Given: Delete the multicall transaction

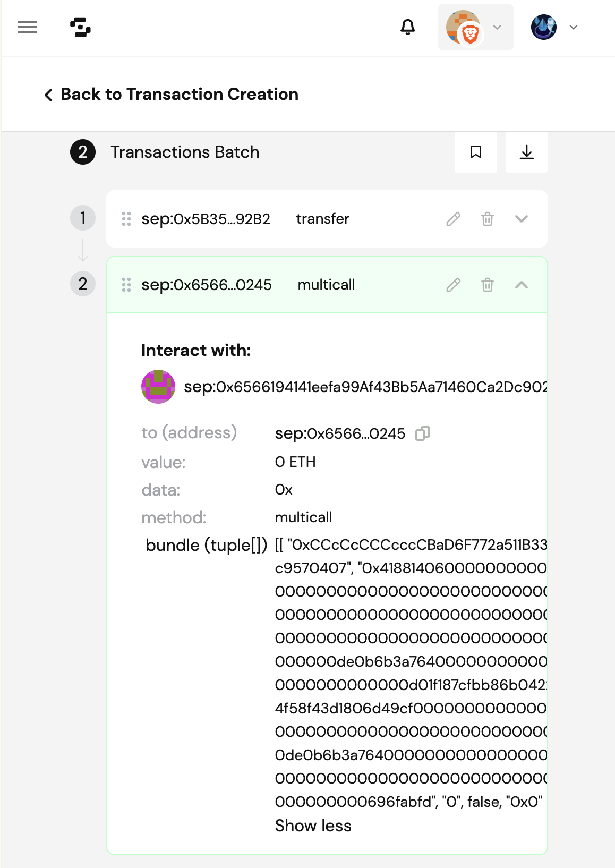Looking at the screenshot, I should click(487, 285).
